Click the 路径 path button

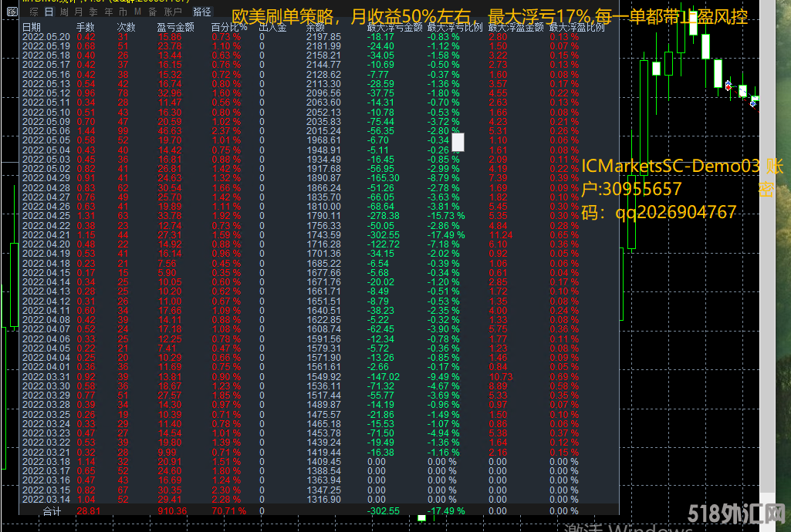[x=202, y=12]
